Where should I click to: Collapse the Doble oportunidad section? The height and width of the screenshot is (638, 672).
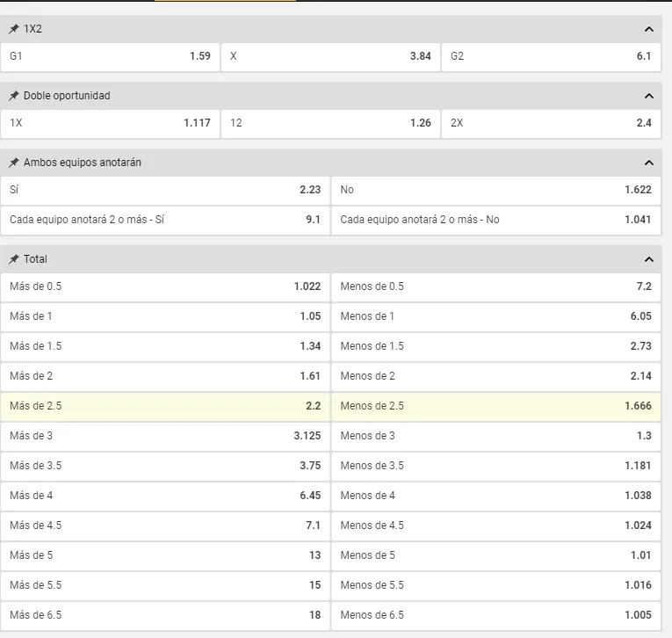pos(649,96)
